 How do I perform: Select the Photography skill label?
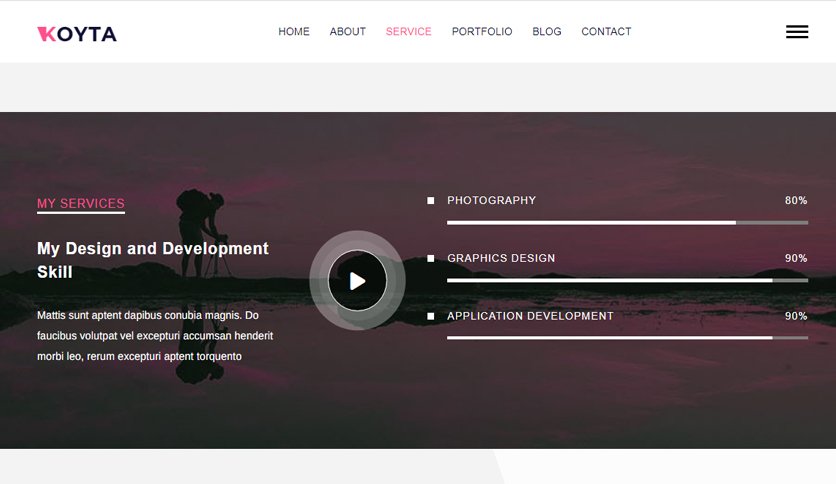492,200
